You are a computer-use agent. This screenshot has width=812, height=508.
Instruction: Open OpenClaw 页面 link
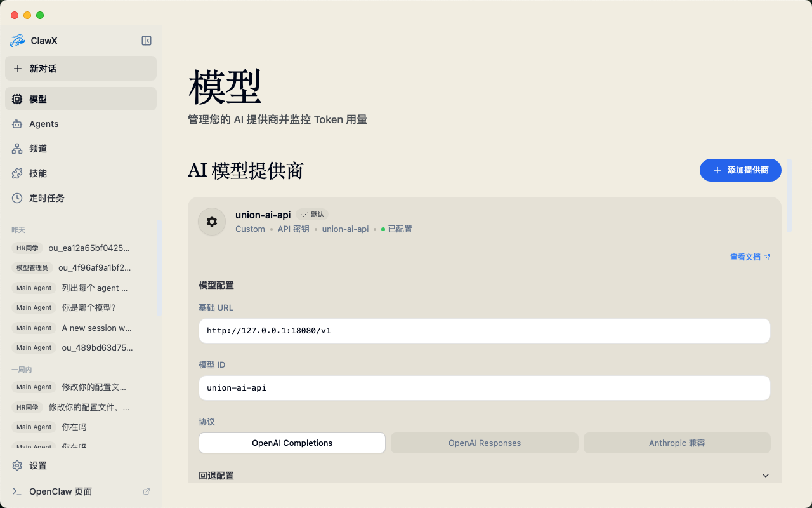point(81,491)
